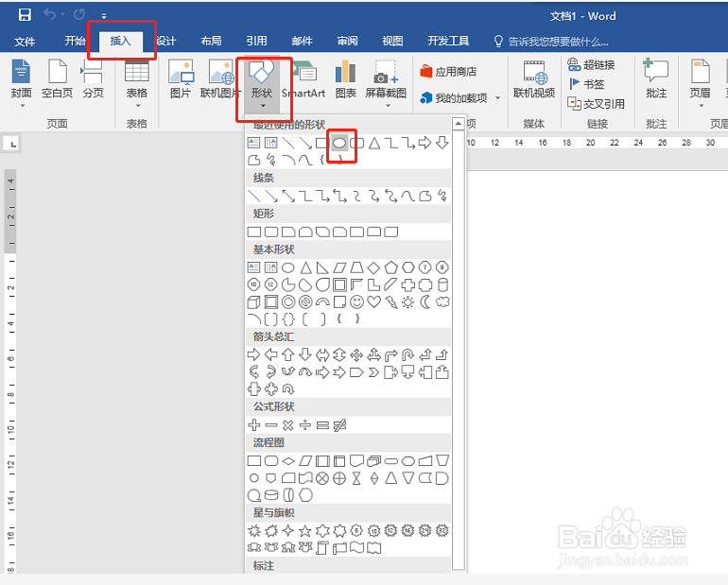Select the left-right arrow in 箭头总汇
The width and height of the screenshot is (728, 585).
[x=322, y=355]
